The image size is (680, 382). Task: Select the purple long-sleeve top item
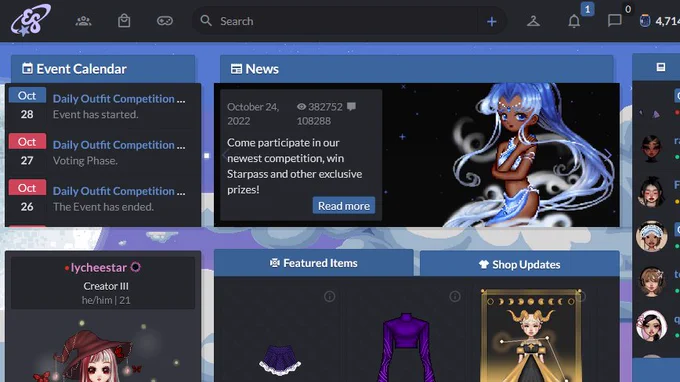pyautogui.click(x=406, y=347)
